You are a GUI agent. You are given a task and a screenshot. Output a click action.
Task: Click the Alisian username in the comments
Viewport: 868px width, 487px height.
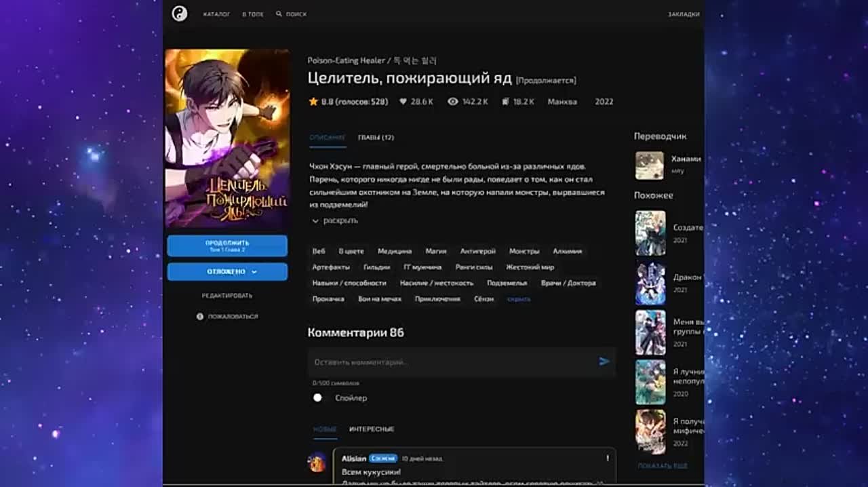point(354,459)
